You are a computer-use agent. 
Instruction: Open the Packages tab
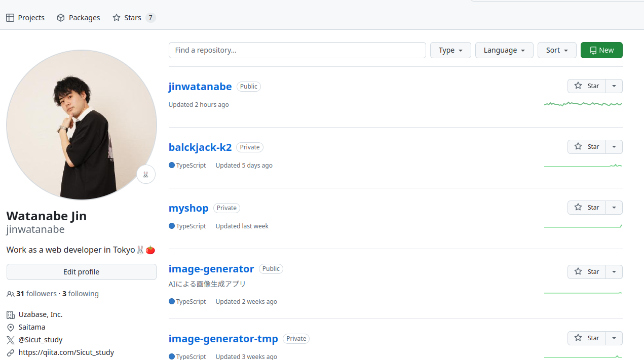(79, 18)
